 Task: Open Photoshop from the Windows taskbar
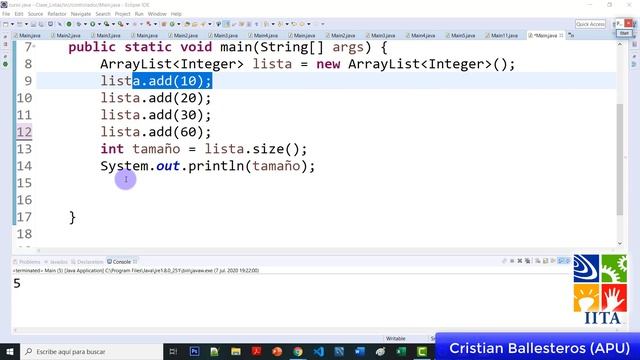194,351
